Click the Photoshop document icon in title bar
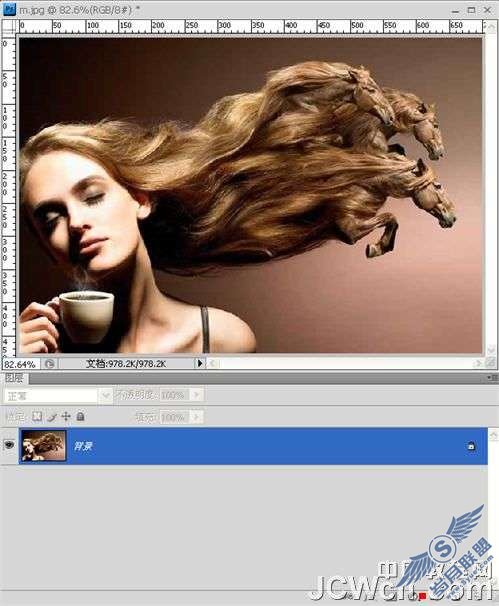 click(x=9, y=9)
